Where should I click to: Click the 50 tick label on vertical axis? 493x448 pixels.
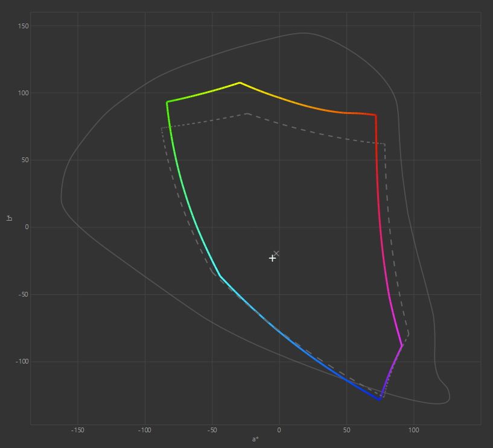coord(24,160)
